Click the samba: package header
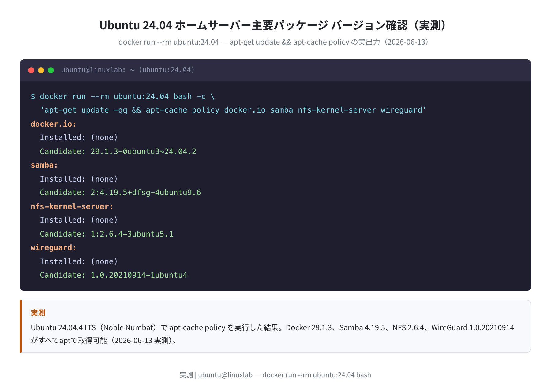Viewport: 551px width, 392px height. pos(44,165)
